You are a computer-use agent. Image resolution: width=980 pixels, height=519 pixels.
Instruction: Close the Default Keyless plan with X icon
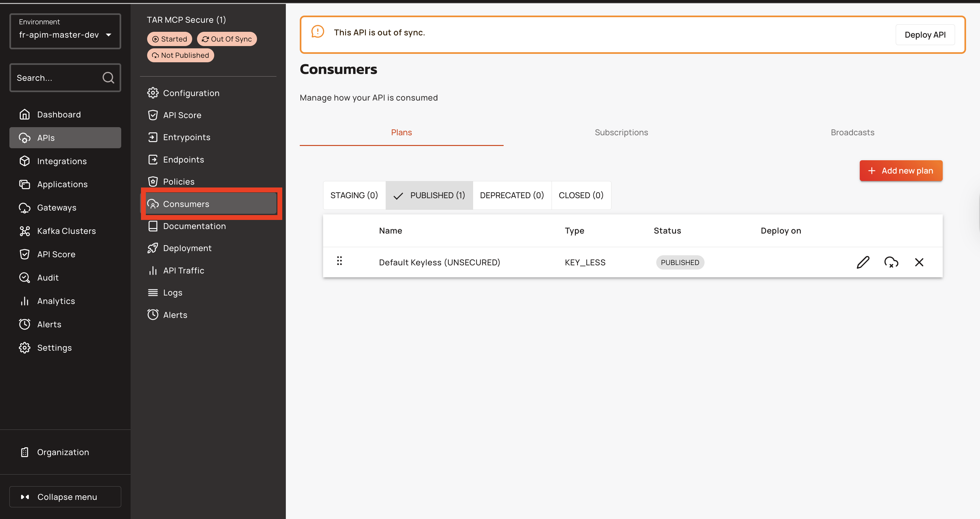click(x=919, y=262)
